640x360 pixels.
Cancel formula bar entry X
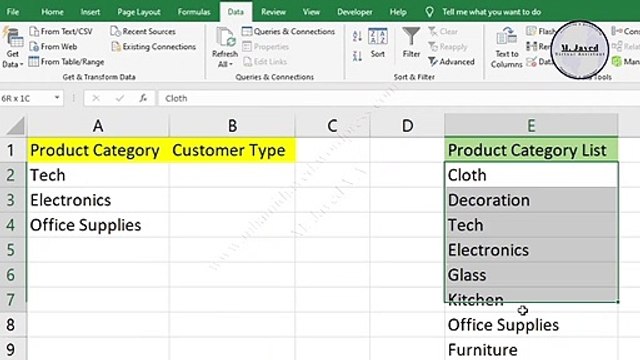[x=96, y=98]
